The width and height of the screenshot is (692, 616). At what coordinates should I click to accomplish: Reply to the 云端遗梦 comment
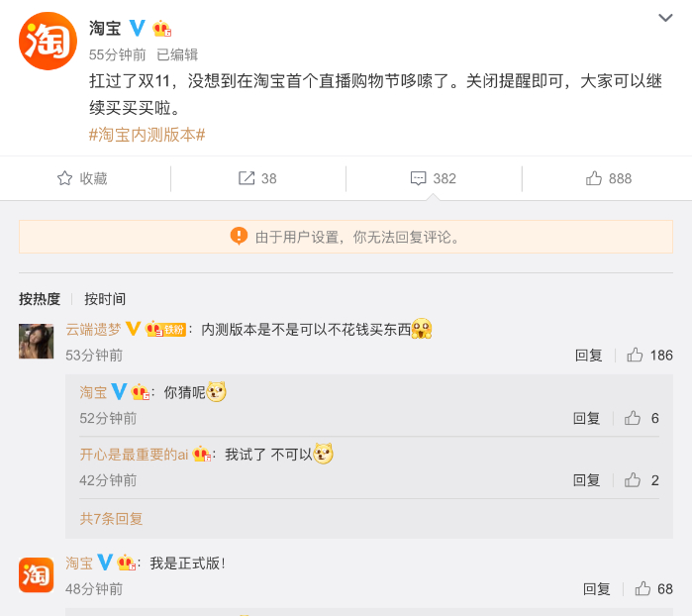[x=589, y=356]
